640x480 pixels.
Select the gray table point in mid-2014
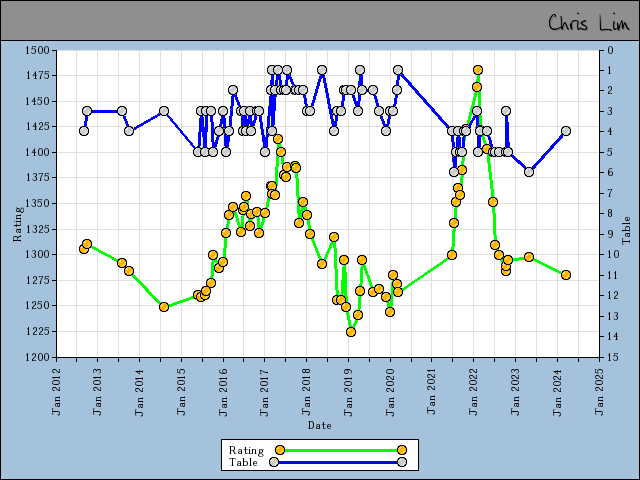pyautogui.click(x=164, y=111)
